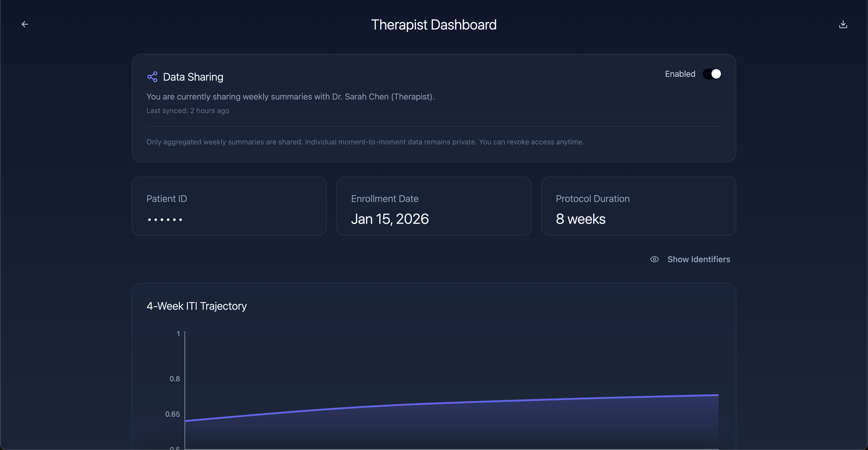The height and width of the screenshot is (450, 868).
Task: Go back using the left arrow
Action: coord(25,24)
